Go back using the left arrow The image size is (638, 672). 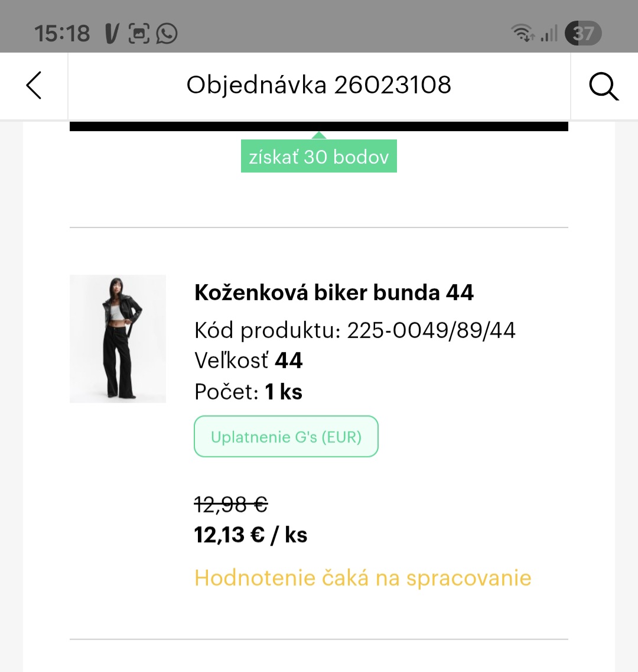pos(34,86)
